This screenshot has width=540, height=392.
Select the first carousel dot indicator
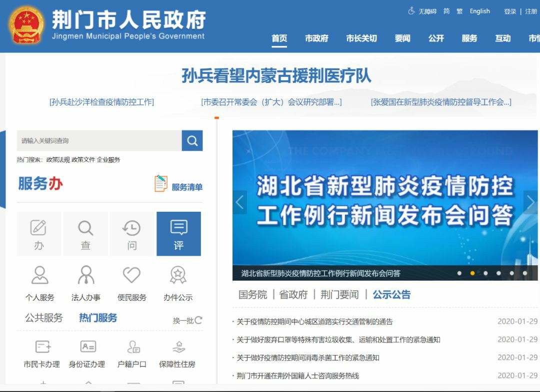[x=459, y=273]
